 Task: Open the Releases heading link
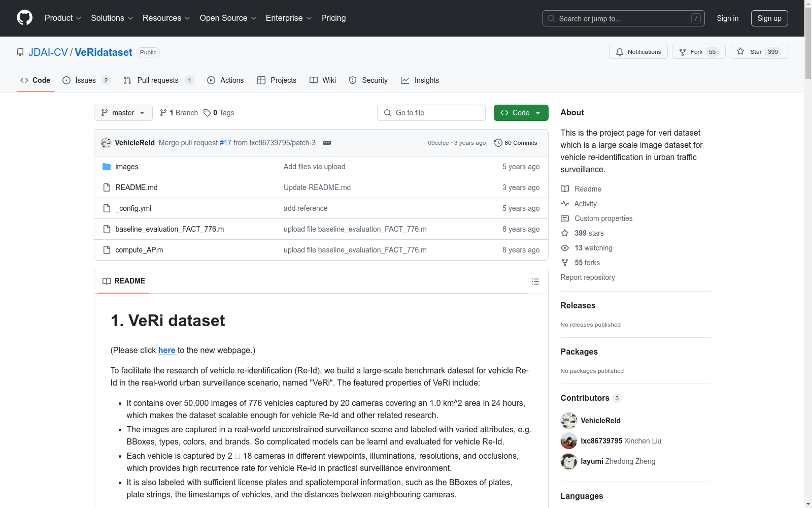(578, 305)
